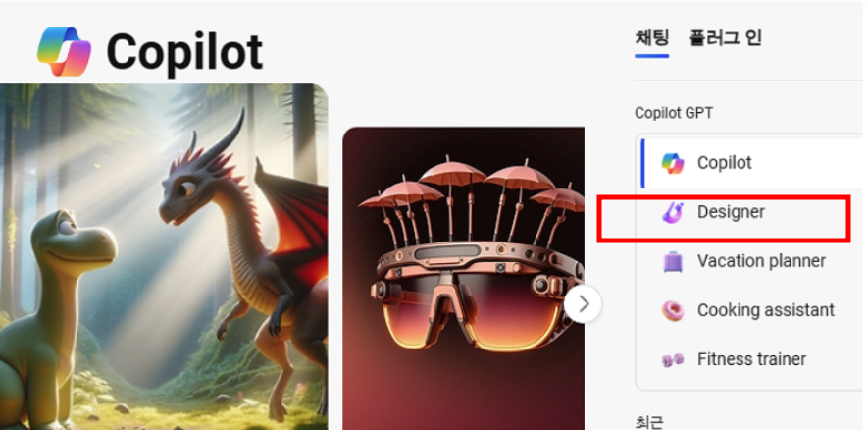
Task: Select the Fitness trainer dumbbell icon
Action: [x=673, y=359]
